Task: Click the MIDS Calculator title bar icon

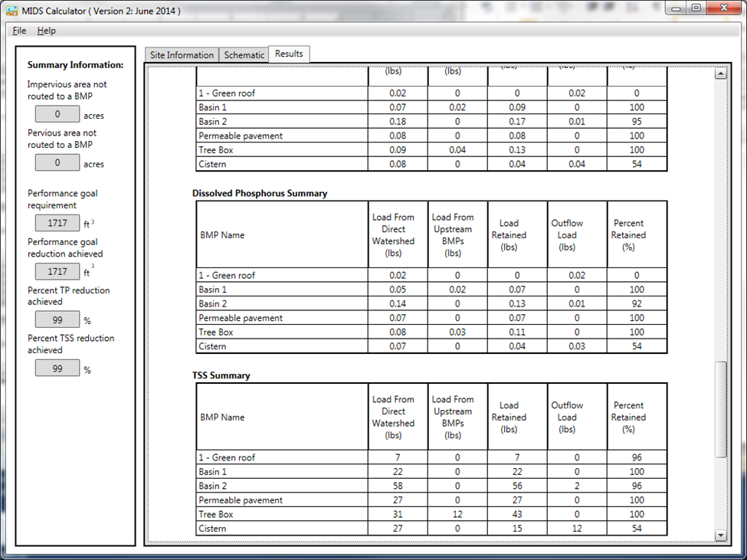Action: pyautogui.click(x=12, y=9)
